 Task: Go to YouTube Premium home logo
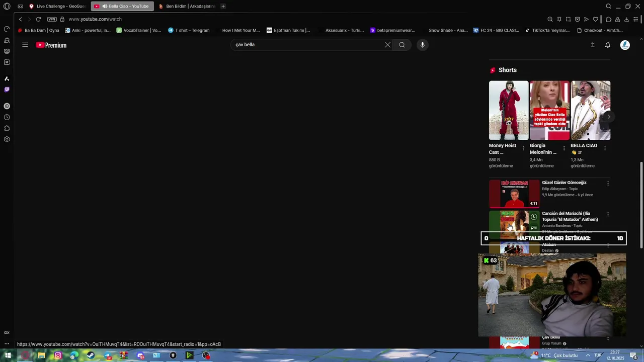(x=51, y=45)
